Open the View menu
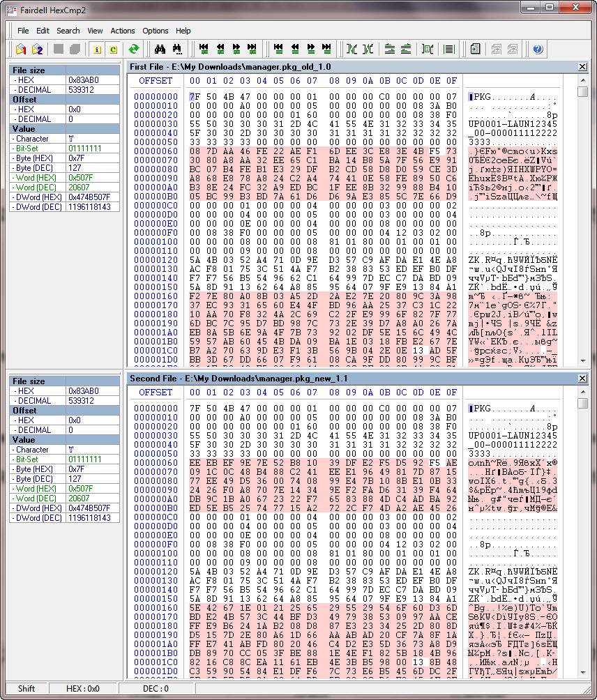The image size is (597, 700). [95, 31]
